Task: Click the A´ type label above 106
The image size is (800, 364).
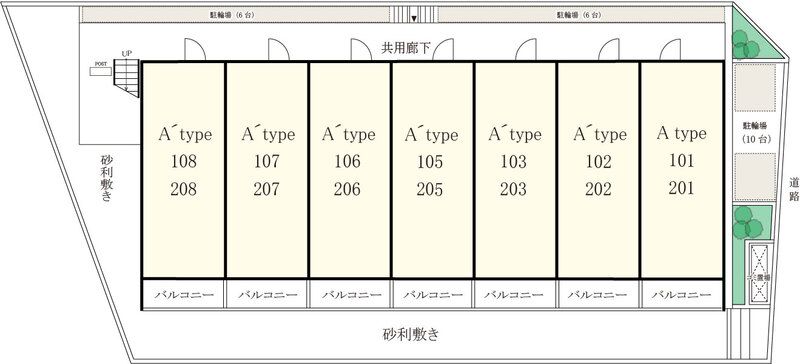Action: point(348,134)
